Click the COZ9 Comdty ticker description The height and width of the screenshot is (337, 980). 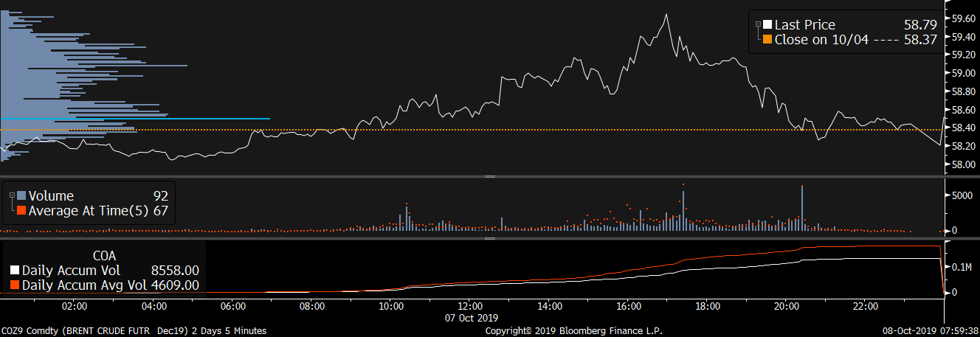134,331
